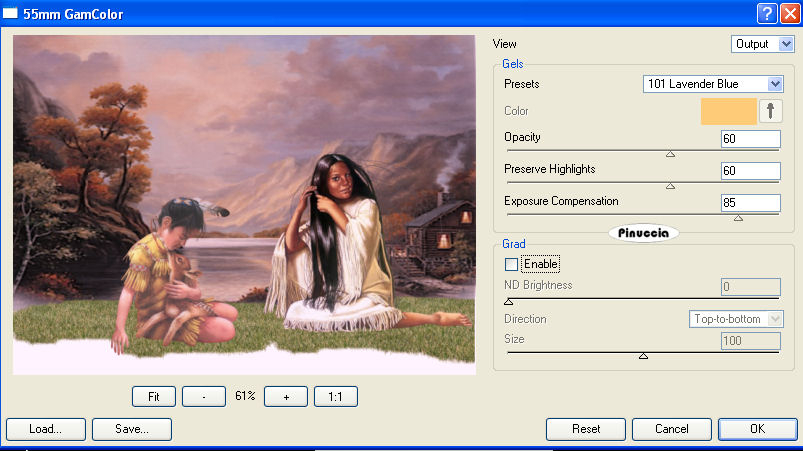This screenshot has height=451, width=803.
Task: Click the Exposure Compensation slider handle
Action: point(738,218)
